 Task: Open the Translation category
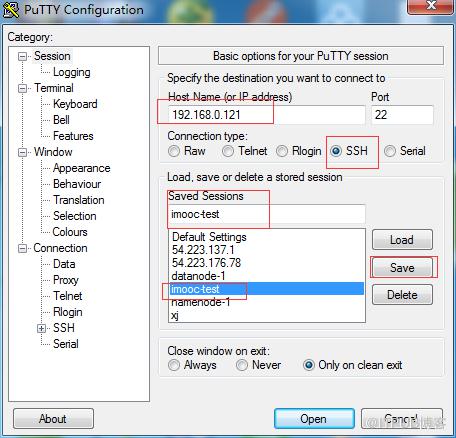point(79,200)
